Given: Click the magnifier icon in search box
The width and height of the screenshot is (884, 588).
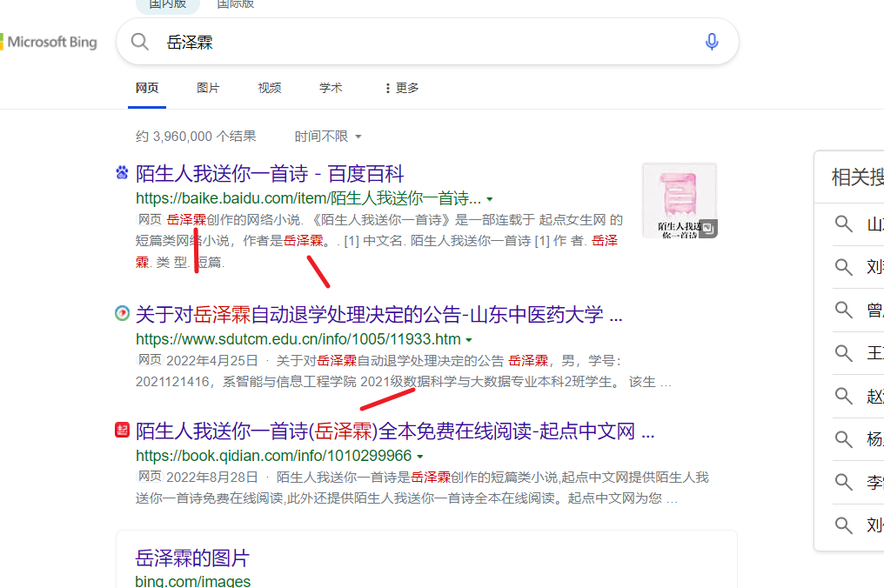Looking at the screenshot, I should coord(139,42).
